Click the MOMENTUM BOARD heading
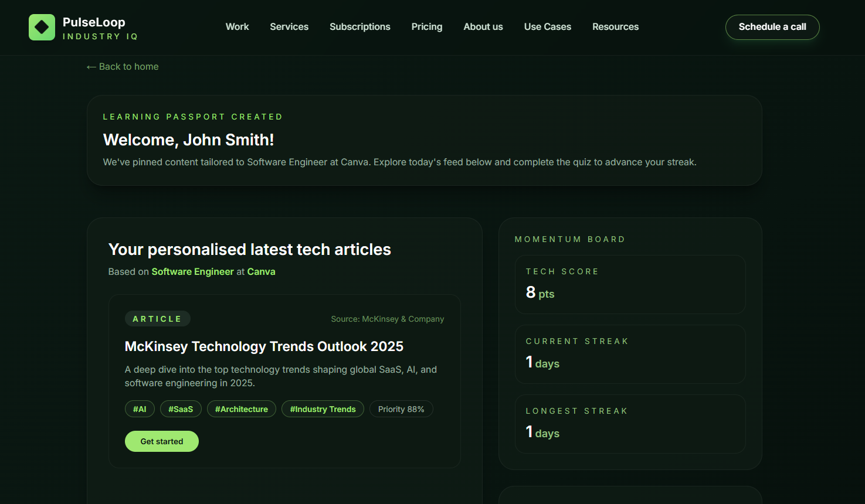865x504 pixels. (x=570, y=239)
